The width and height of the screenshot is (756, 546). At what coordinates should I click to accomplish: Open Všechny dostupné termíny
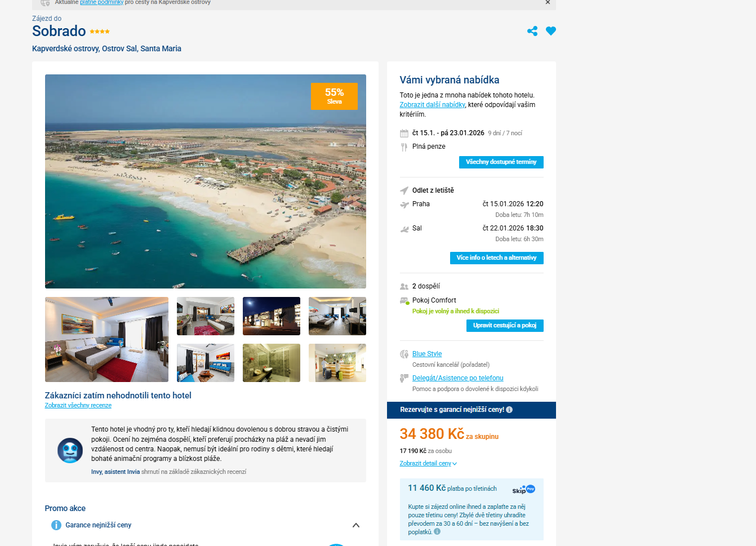click(501, 162)
